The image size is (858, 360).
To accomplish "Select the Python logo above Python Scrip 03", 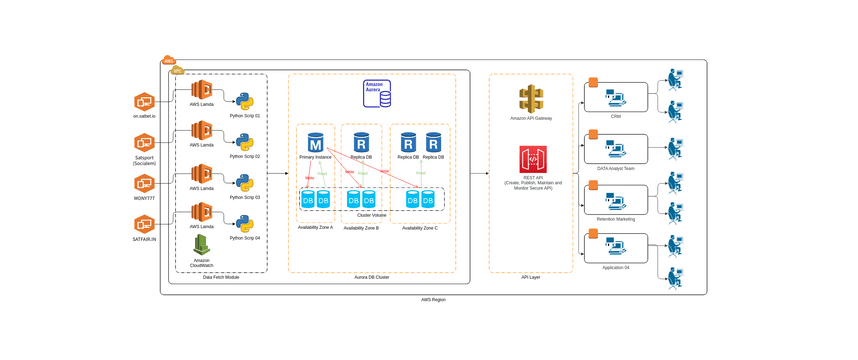I will (245, 183).
